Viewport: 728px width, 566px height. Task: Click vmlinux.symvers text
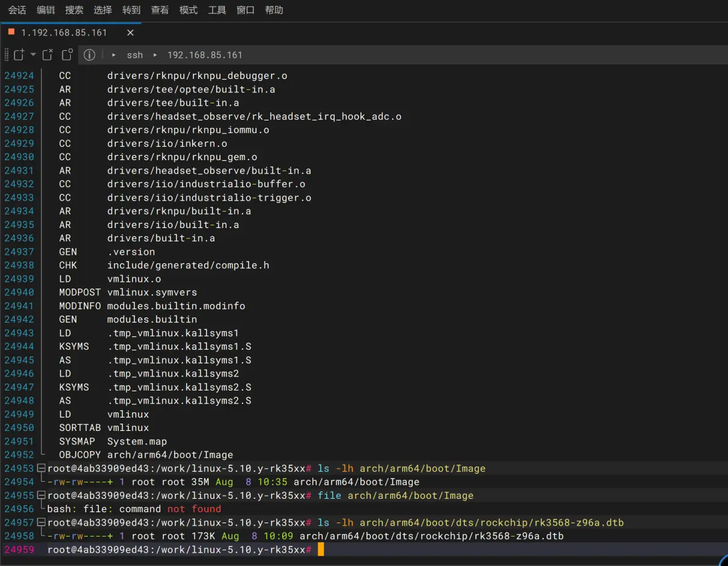tap(152, 292)
